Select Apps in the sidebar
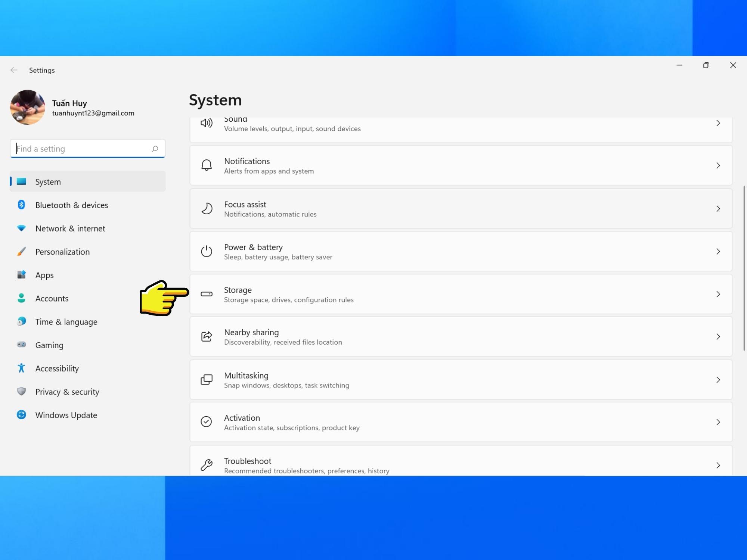The height and width of the screenshot is (560, 747). pyautogui.click(x=88, y=275)
